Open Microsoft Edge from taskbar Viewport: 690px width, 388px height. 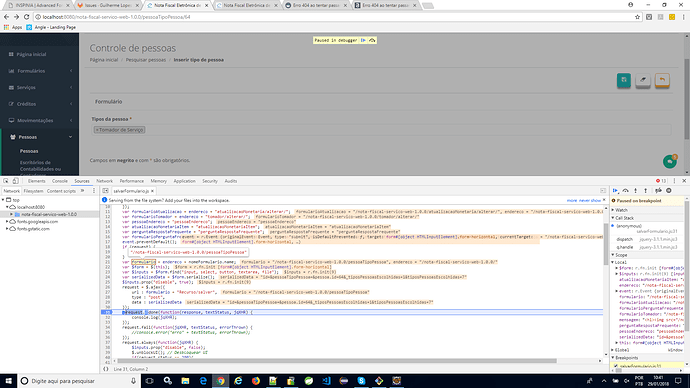click(x=203, y=381)
